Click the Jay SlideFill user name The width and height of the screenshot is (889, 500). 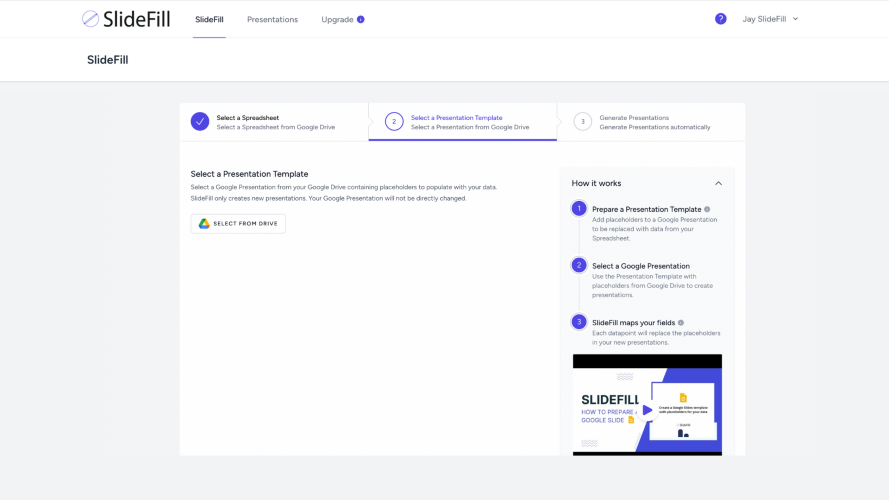[x=764, y=19]
